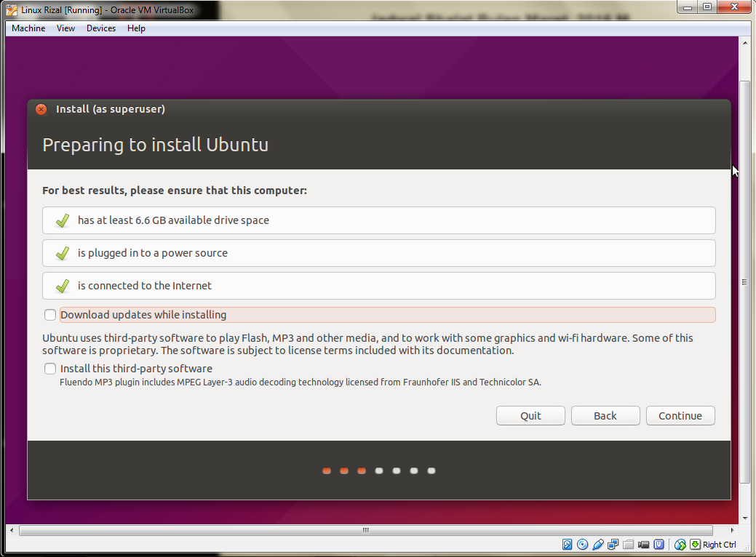This screenshot has width=756, height=557.
Task: Close the Install (as superuser) dialog
Action: (x=41, y=109)
